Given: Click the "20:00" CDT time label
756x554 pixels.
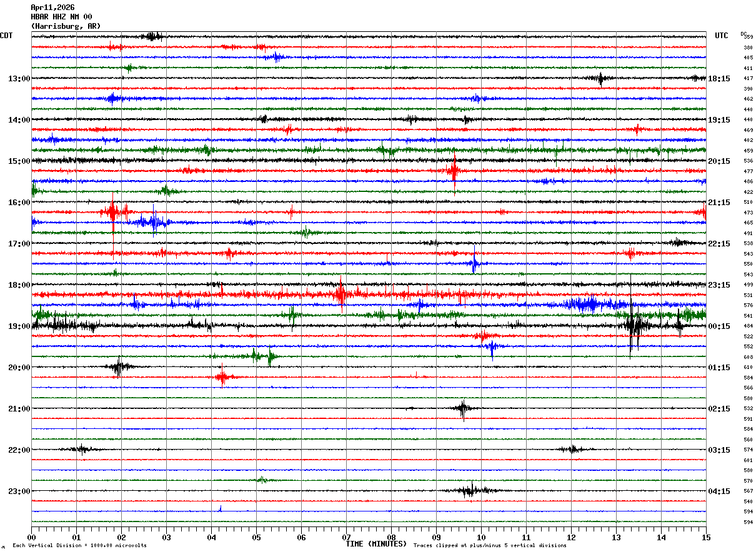Looking at the screenshot, I should [19, 368].
